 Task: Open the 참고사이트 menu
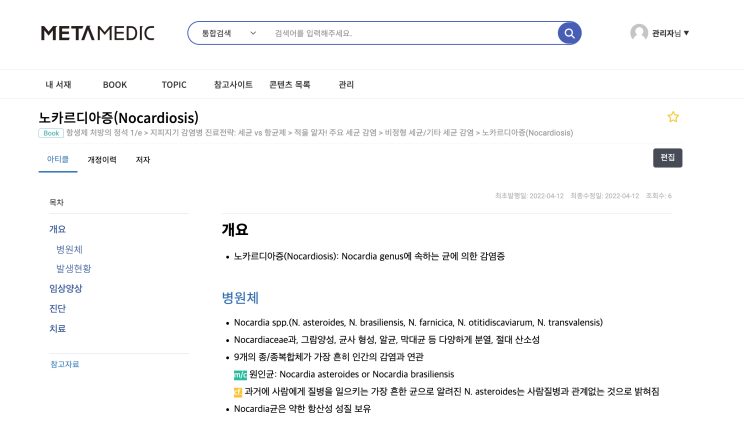pos(233,84)
